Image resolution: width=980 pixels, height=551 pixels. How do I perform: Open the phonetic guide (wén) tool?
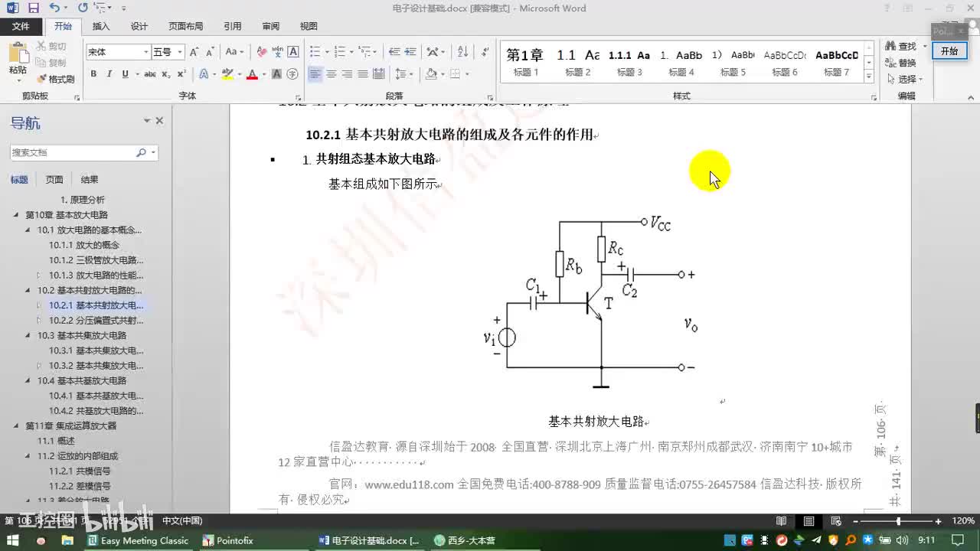click(x=277, y=52)
